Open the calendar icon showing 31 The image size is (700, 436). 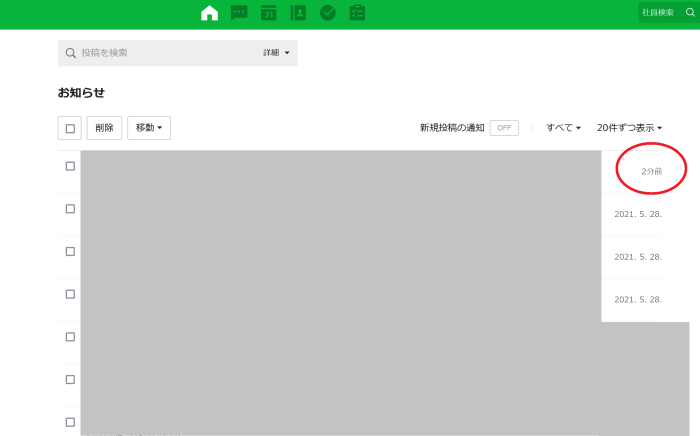268,13
